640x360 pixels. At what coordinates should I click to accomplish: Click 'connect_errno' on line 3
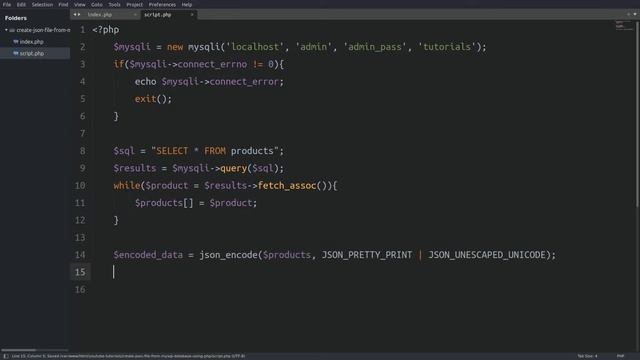(212, 64)
